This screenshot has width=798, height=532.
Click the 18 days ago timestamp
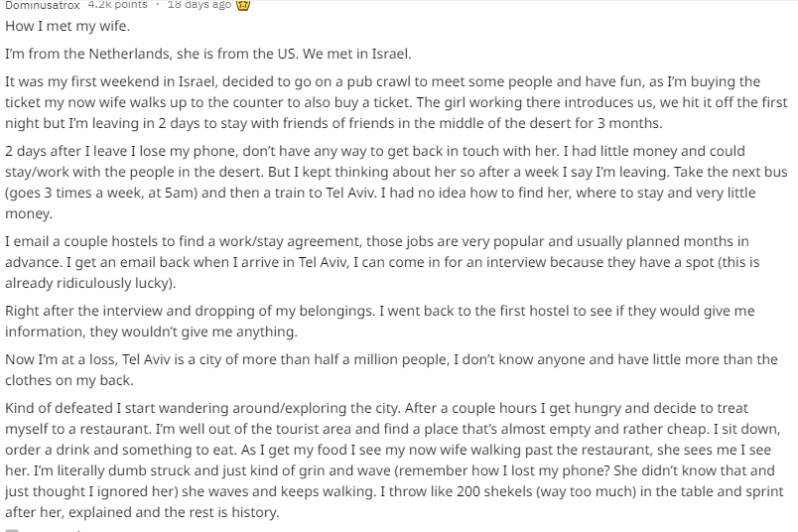click(199, 5)
